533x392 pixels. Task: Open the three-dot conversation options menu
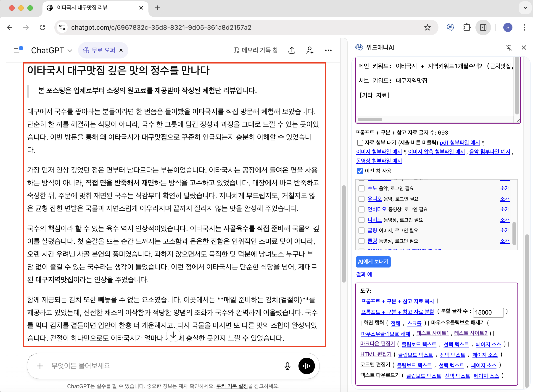(328, 50)
